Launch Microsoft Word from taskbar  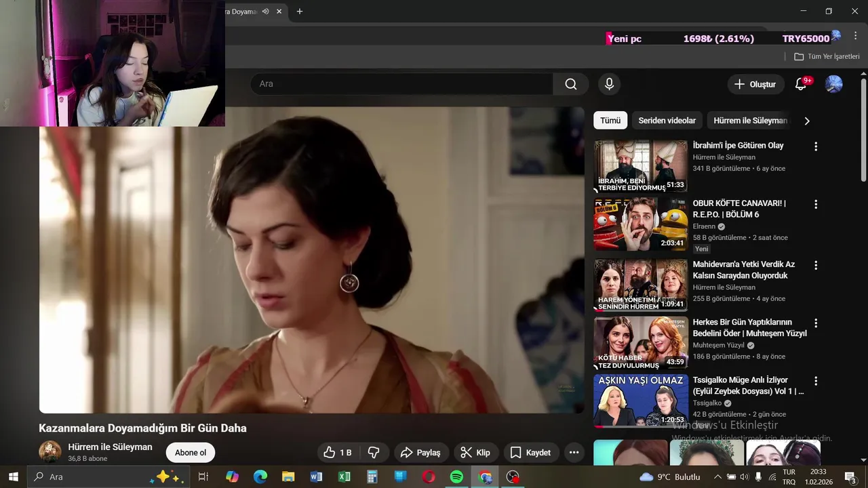(316, 477)
